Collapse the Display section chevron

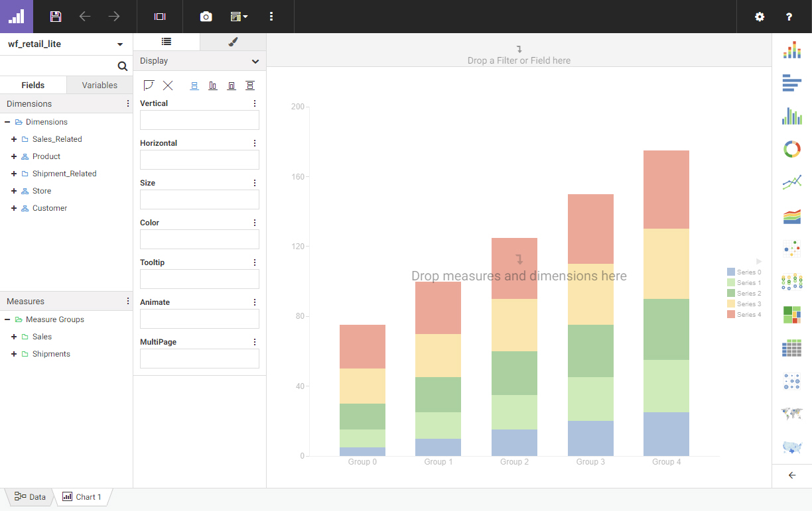click(255, 61)
